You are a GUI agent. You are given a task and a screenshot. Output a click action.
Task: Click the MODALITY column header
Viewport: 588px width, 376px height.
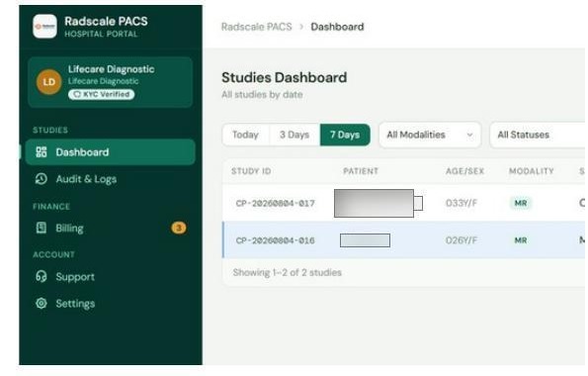click(x=531, y=171)
